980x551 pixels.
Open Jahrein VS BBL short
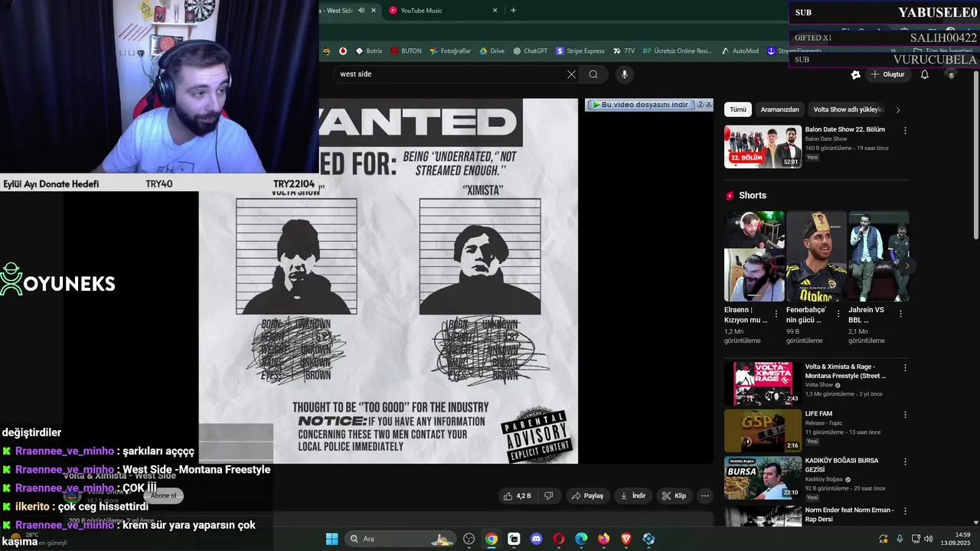[x=878, y=256]
